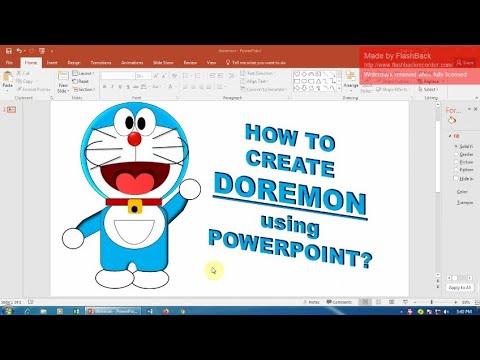The height and width of the screenshot is (360, 480).
Task: Reset slide layout
Action: click(81, 81)
